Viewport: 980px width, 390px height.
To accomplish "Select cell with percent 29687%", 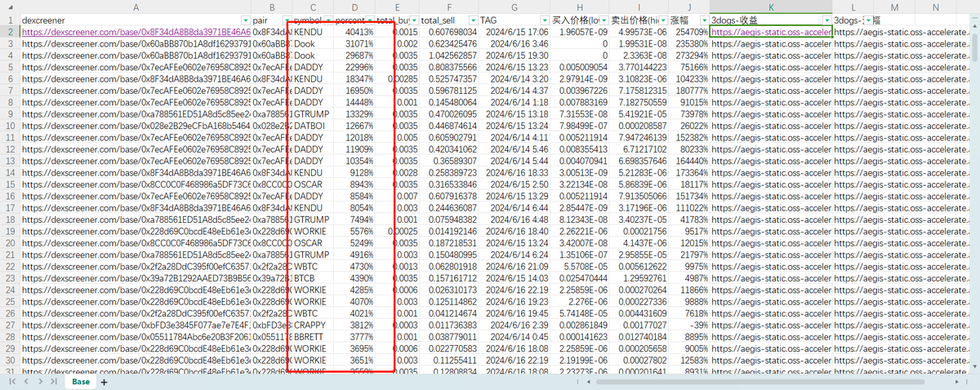I will pyautogui.click(x=355, y=55).
